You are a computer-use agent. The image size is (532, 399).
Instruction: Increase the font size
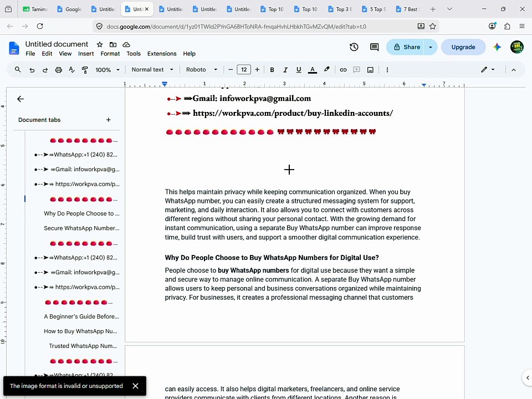(257, 70)
